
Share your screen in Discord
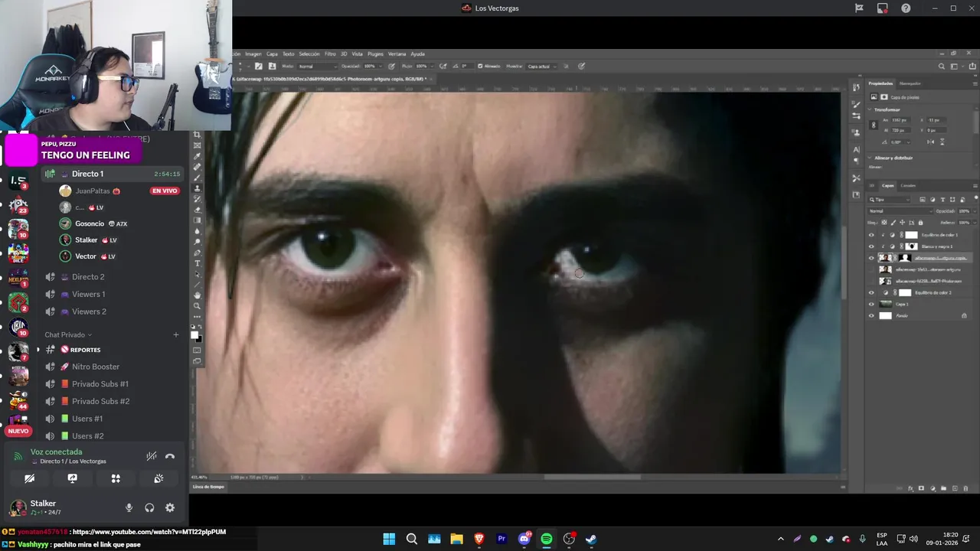72,478
